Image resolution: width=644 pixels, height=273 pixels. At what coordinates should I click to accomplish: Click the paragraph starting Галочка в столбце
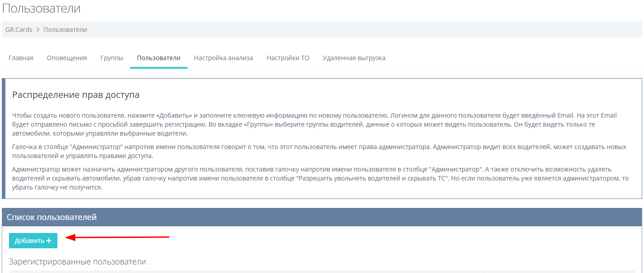point(319,151)
